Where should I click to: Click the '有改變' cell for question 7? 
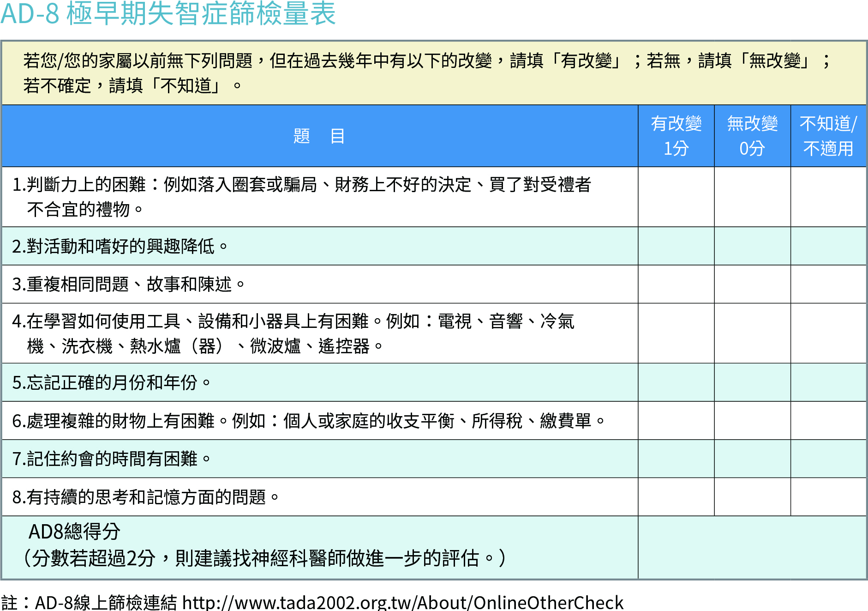click(x=676, y=459)
